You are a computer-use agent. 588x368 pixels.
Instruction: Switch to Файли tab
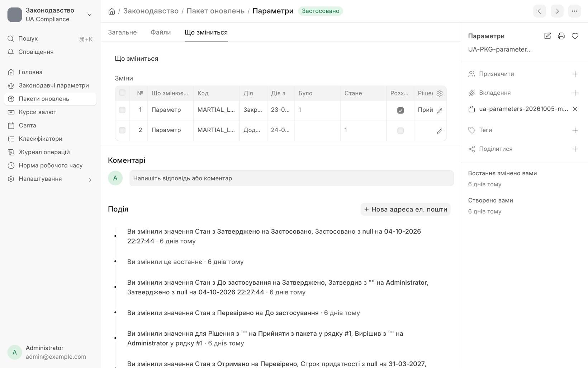click(x=161, y=32)
